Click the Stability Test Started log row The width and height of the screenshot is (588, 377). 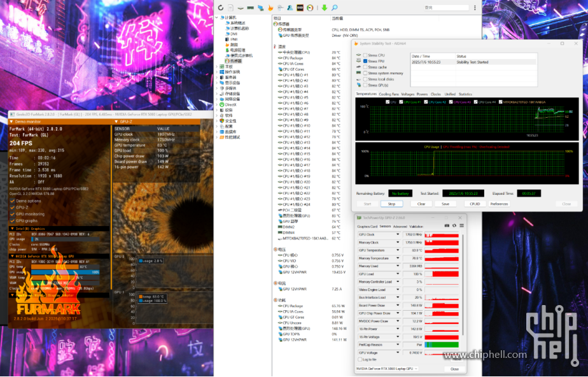pos(473,62)
